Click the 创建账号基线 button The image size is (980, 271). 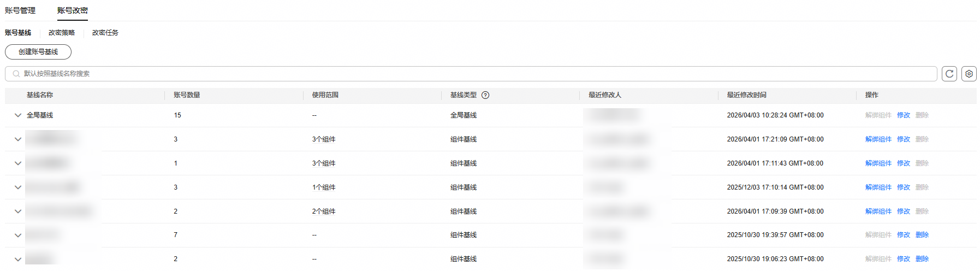[38, 52]
